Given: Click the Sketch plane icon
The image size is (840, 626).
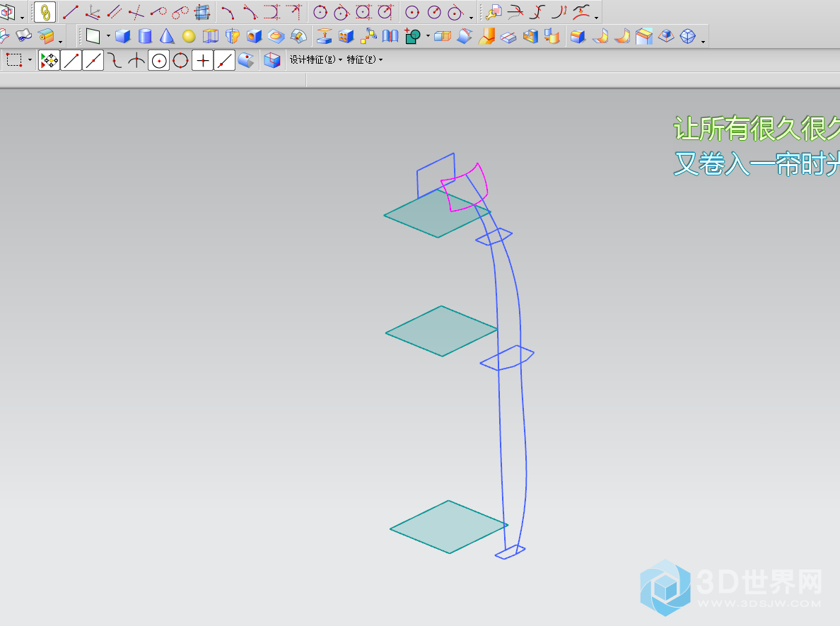Looking at the screenshot, I should (93, 36).
